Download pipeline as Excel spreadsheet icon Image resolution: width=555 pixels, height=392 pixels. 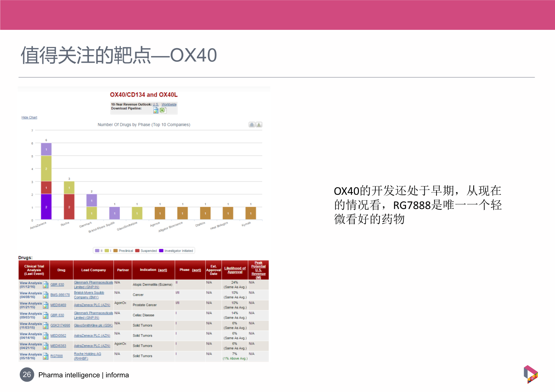point(163,110)
